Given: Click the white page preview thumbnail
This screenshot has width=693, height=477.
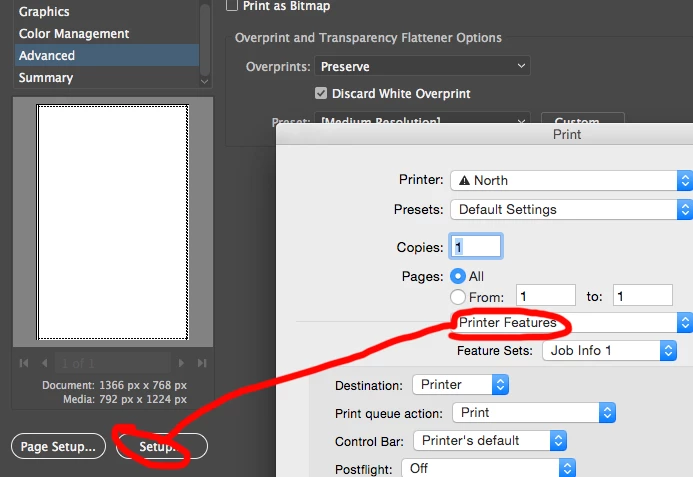Looking at the screenshot, I should click(x=113, y=222).
